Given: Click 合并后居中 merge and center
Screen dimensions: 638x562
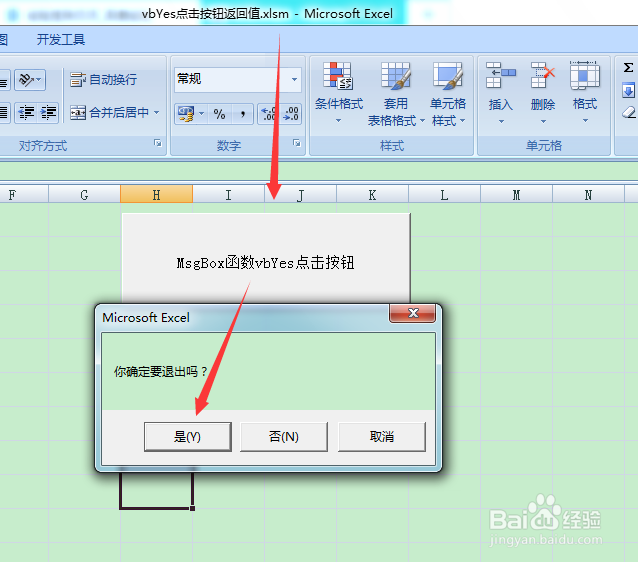Looking at the screenshot, I should click(109, 112).
